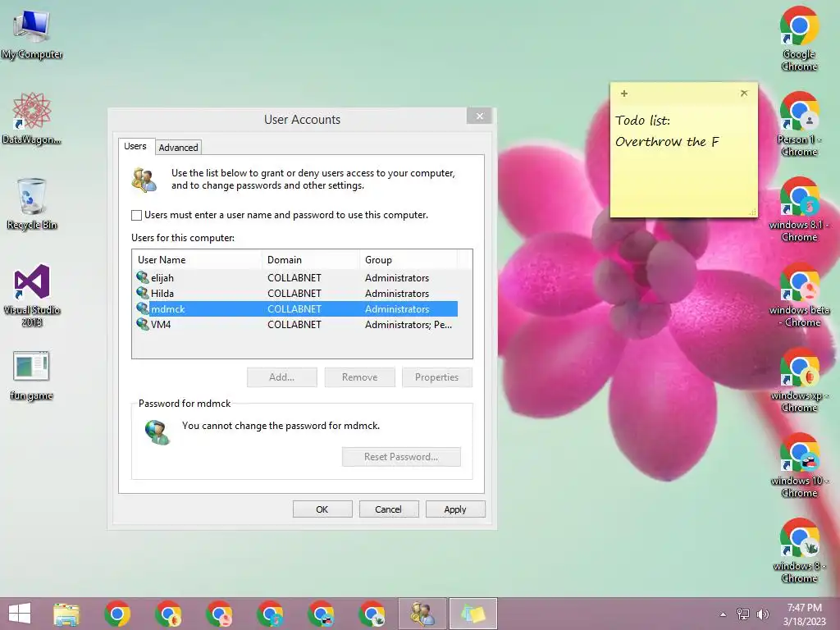Click the Remove button
The height and width of the screenshot is (630, 840).
[359, 377]
